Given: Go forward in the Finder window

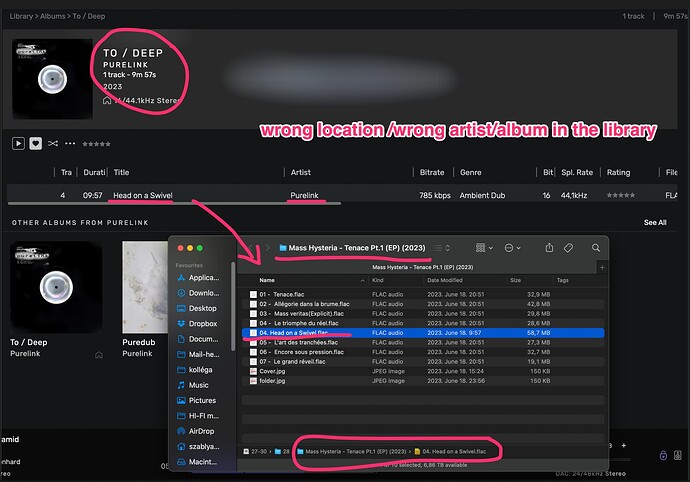Looking at the screenshot, I should pos(267,248).
